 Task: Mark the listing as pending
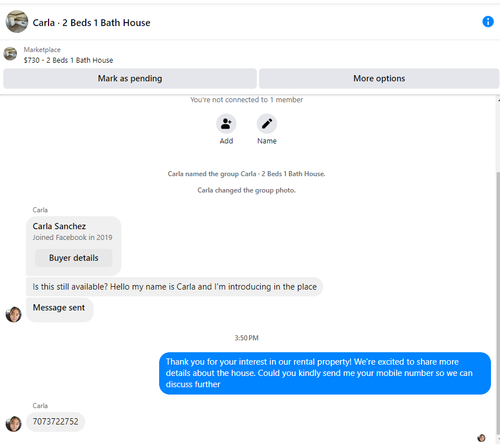pos(130,79)
